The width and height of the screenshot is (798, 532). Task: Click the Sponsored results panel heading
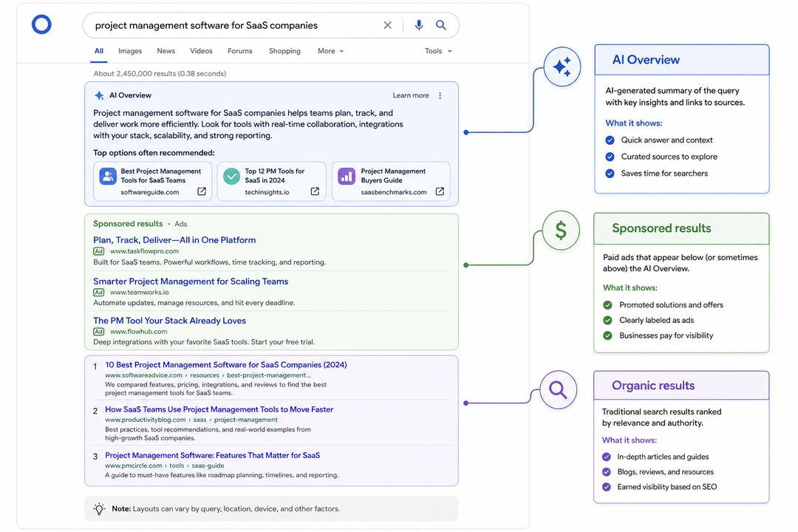coord(661,228)
